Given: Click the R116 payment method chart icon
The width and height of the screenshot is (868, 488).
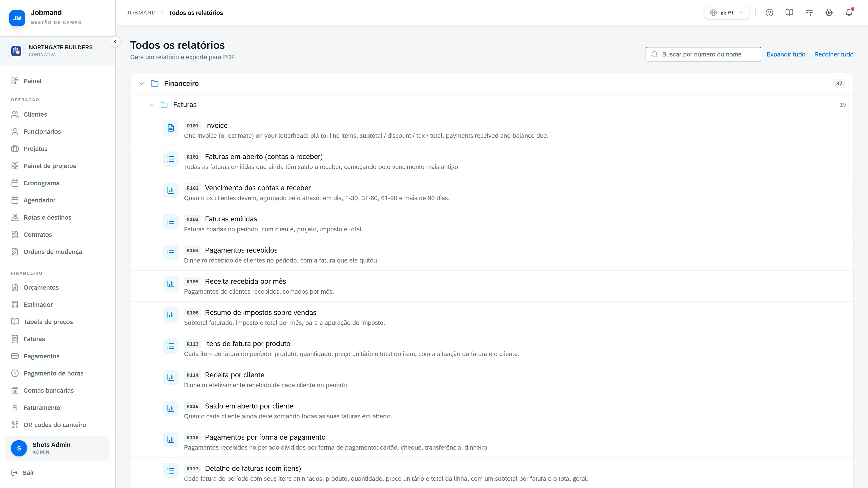Looking at the screenshot, I should pos(171,440).
